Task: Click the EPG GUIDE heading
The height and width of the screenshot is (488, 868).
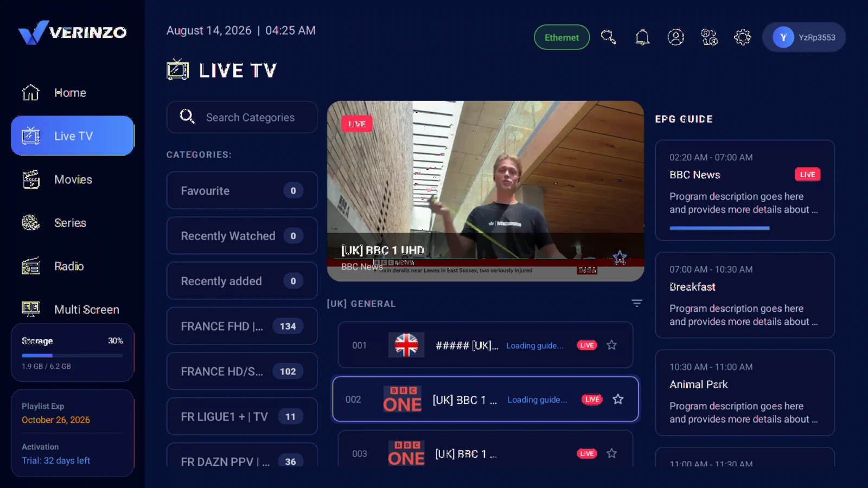Action: coord(684,119)
